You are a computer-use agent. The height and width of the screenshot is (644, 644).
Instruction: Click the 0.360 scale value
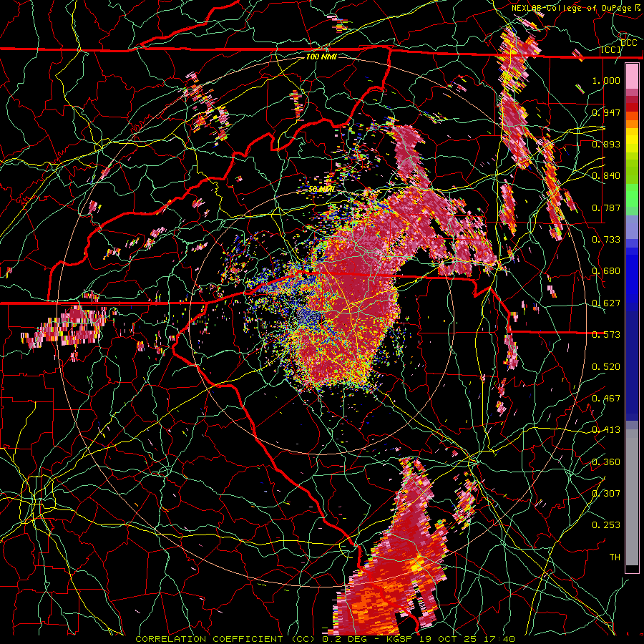click(x=606, y=462)
